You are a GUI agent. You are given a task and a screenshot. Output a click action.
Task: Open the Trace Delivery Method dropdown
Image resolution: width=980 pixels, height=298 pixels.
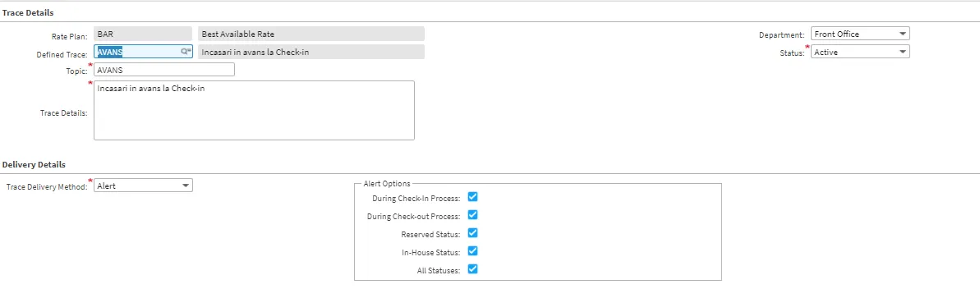(143, 186)
